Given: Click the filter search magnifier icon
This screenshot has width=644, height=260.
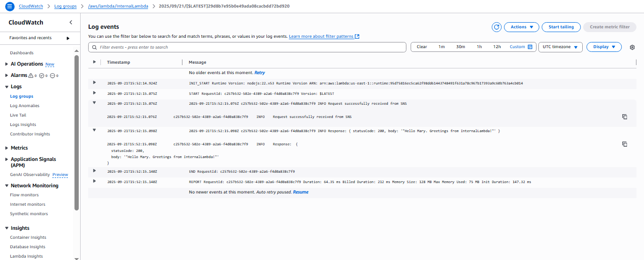Looking at the screenshot, I should click(x=95, y=47).
